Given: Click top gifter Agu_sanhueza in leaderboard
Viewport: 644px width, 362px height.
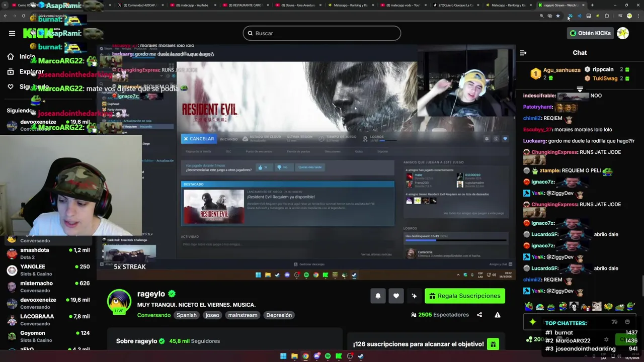Looking at the screenshot, I should coord(562,70).
